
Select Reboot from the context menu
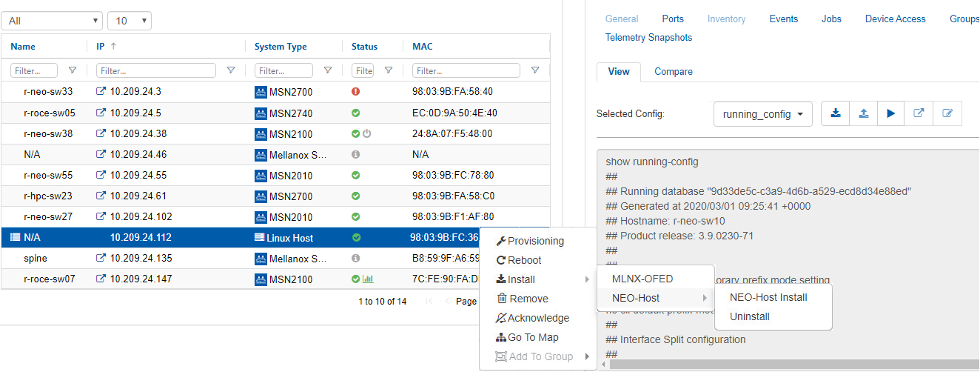(x=524, y=260)
